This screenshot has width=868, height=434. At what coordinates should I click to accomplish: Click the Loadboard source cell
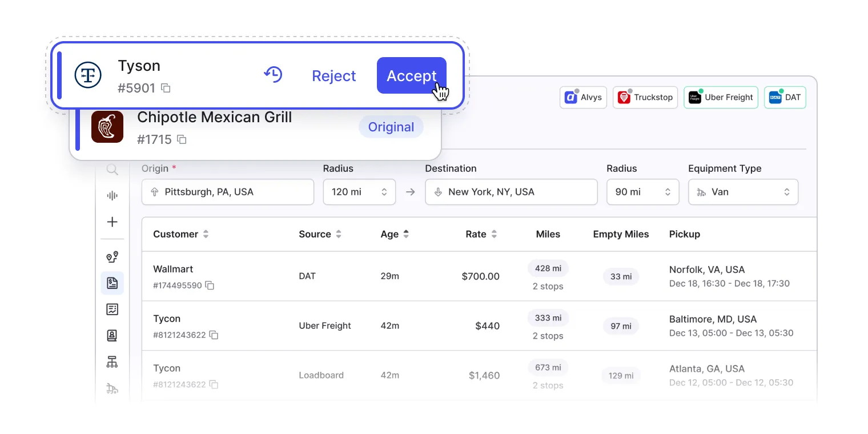point(321,375)
